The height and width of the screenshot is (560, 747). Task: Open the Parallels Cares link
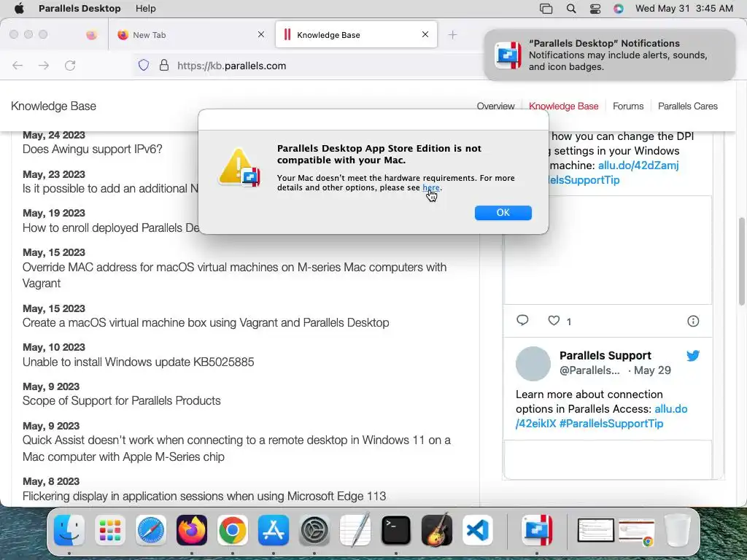(x=687, y=106)
